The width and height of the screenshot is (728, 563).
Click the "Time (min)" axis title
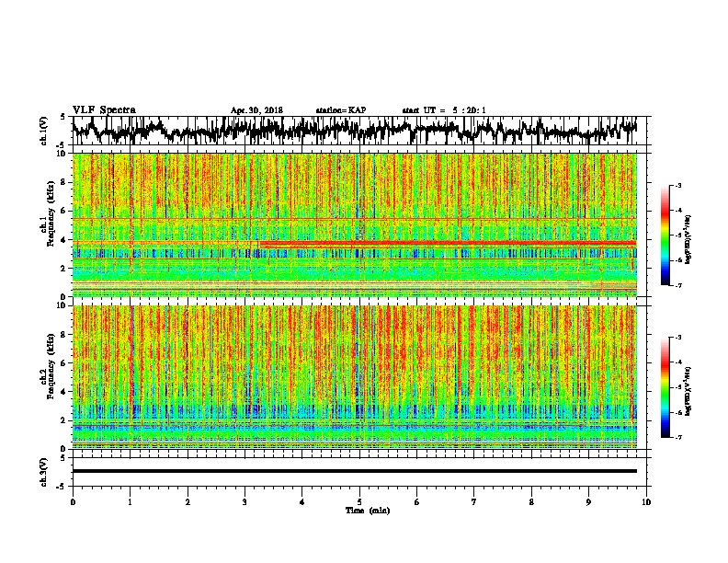pos(368,511)
